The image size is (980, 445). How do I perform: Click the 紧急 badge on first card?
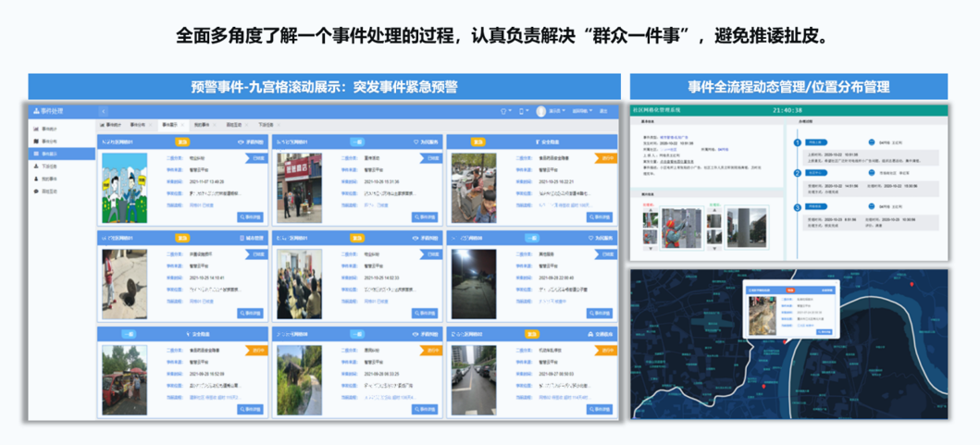182,142
